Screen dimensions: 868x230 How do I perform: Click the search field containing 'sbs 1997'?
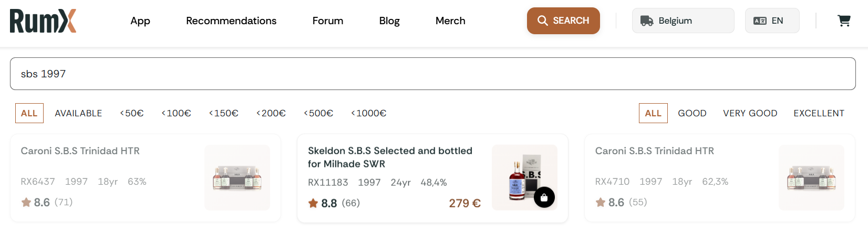pos(432,74)
